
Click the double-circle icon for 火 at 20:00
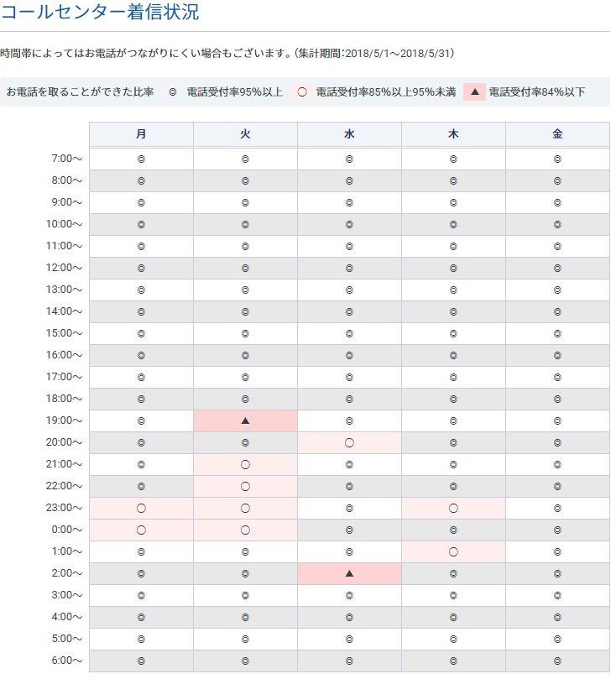[245, 443]
